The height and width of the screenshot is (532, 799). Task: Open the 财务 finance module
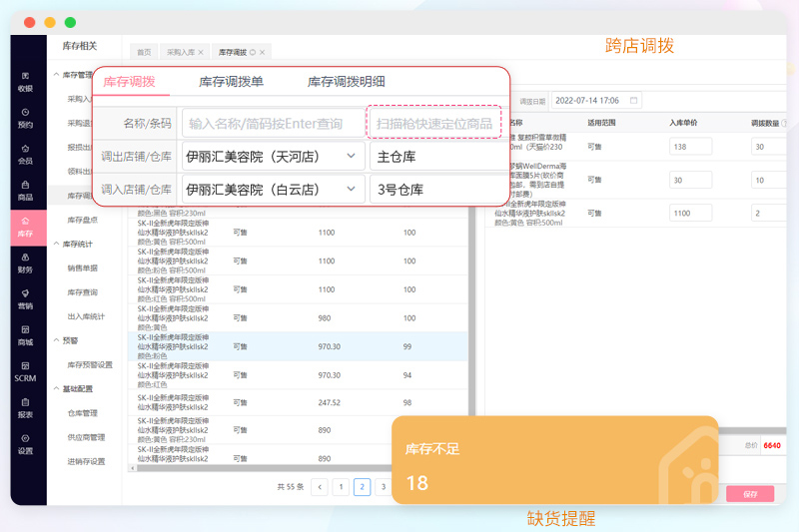tap(26, 263)
